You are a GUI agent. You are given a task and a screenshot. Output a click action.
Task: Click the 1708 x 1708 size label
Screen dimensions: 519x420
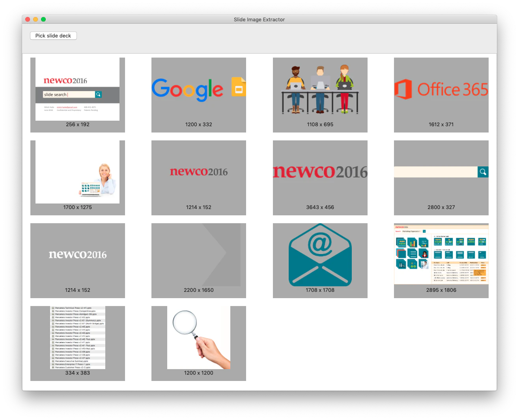(320, 290)
